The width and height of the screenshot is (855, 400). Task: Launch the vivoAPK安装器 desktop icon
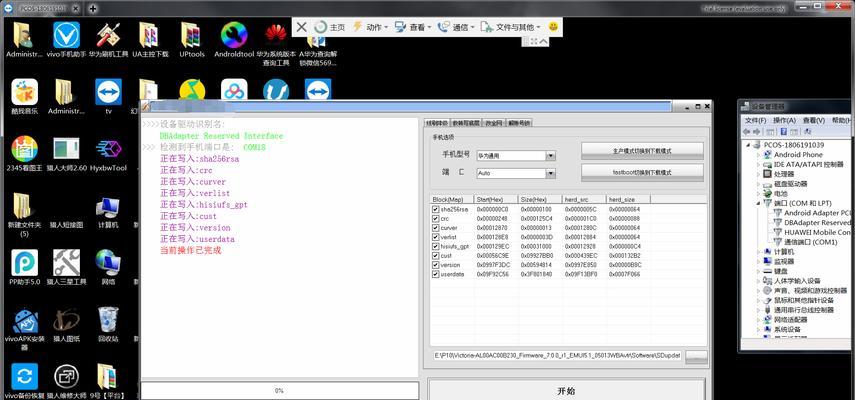[x=25, y=329]
